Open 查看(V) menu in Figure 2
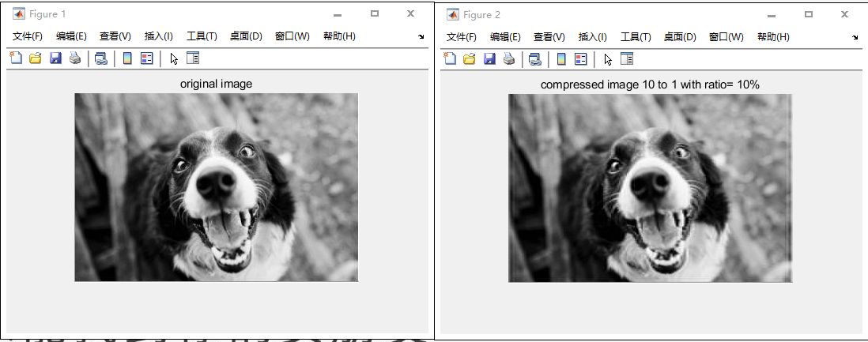868x342 pixels. 549,37
